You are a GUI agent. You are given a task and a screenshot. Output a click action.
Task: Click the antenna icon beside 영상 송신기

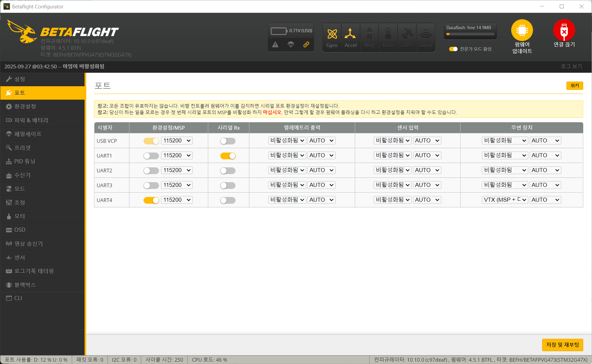click(9, 243)
